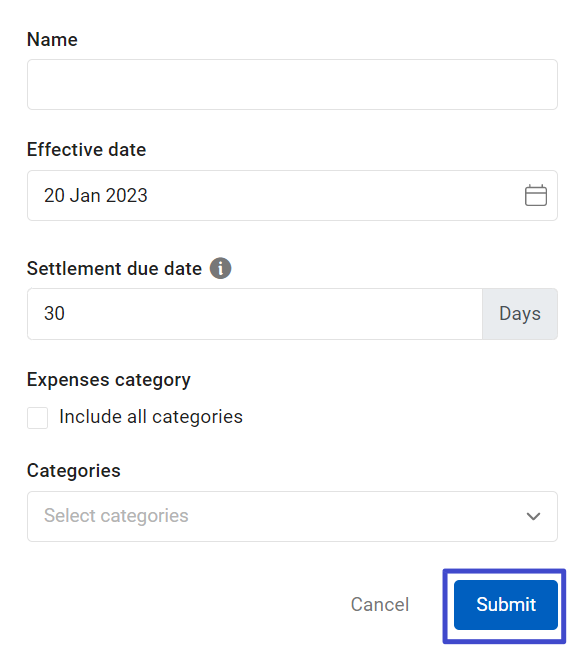Screen dimensions: 585x651
Task: Click the Settlement due date label
Action: pos(114,269)
